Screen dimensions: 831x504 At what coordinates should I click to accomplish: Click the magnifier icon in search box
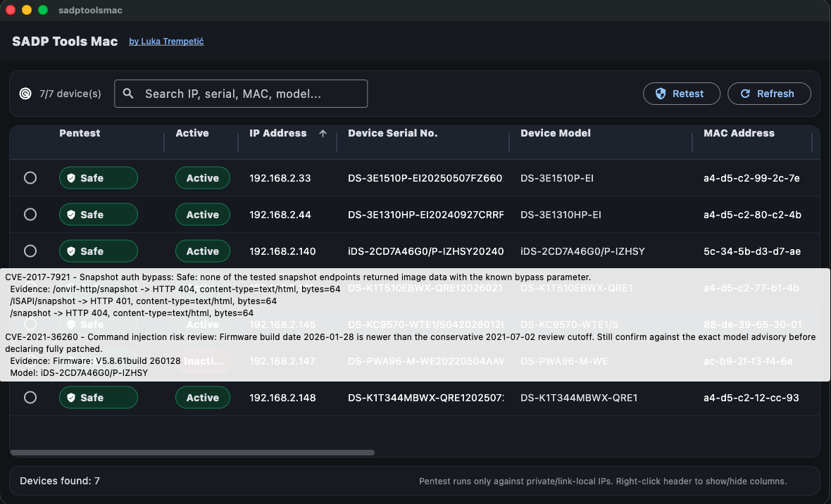(128, 94)
